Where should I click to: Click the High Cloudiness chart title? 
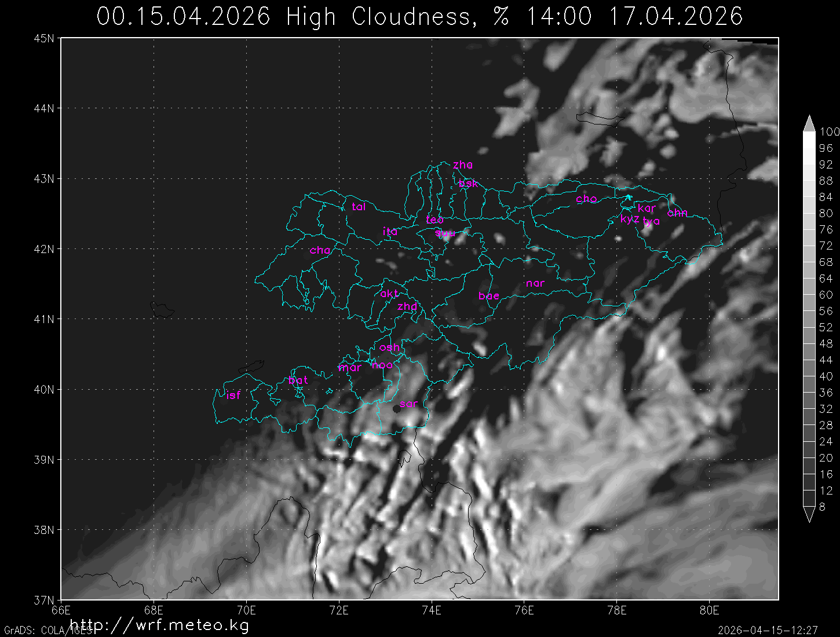coord(419,16)
